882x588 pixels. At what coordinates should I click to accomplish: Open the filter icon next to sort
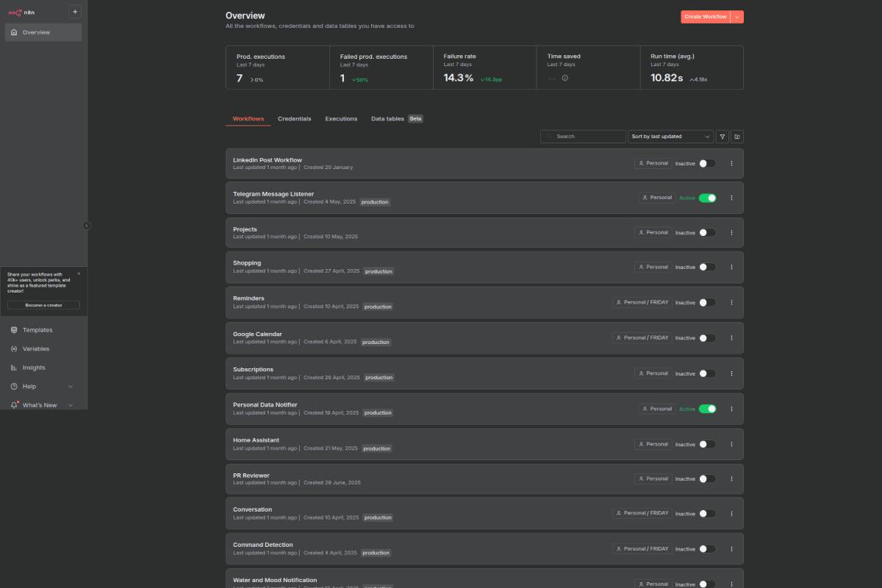[723, 137]
